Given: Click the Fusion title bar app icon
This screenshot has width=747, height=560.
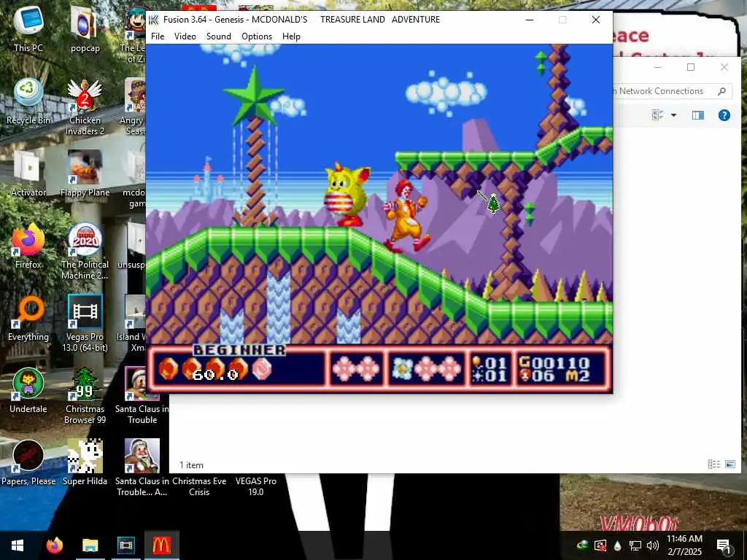Looking at the screenshot, I should pyautogui.click(x=153, y=20).
